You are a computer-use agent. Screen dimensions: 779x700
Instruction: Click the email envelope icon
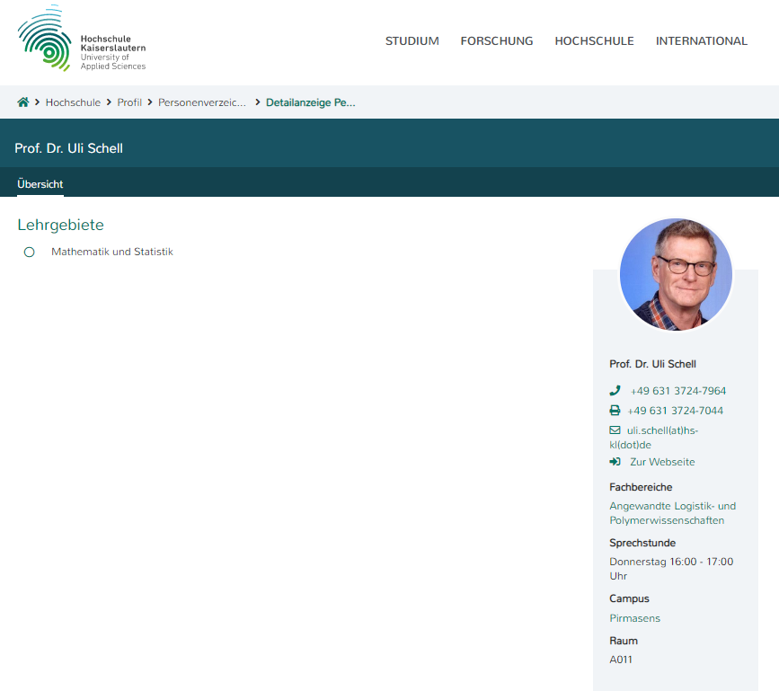tap(615, 430)
